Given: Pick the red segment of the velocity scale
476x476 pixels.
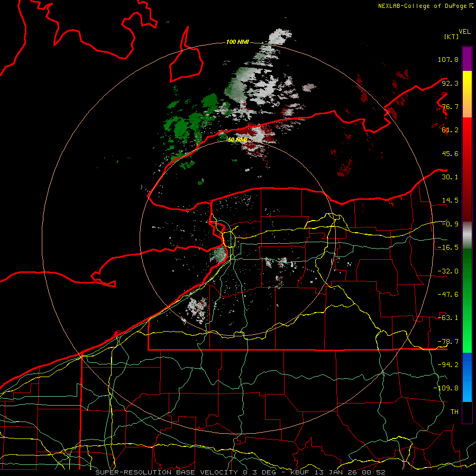Looking at the screenshot, I should 467,169.
